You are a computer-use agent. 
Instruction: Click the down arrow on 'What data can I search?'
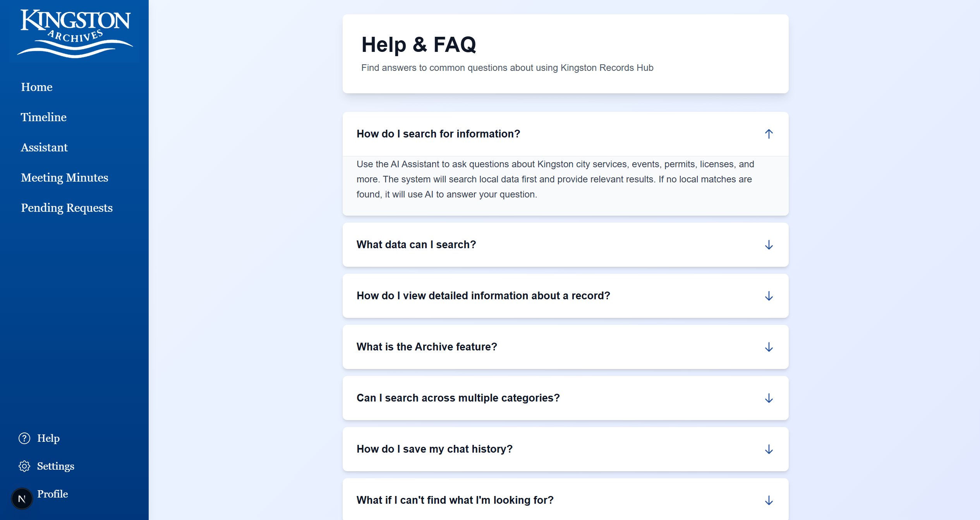pos(769,245)
